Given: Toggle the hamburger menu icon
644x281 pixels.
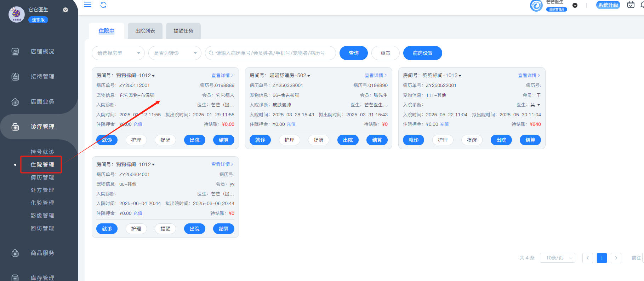Looking at the screenshot, I should [88, 5].
